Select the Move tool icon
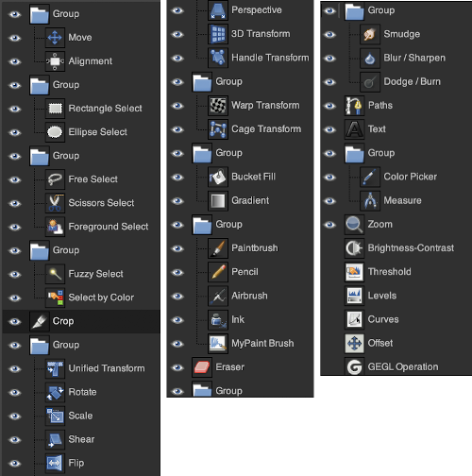Viewport: 472px width, 476px height. click(x=55, y=38)
